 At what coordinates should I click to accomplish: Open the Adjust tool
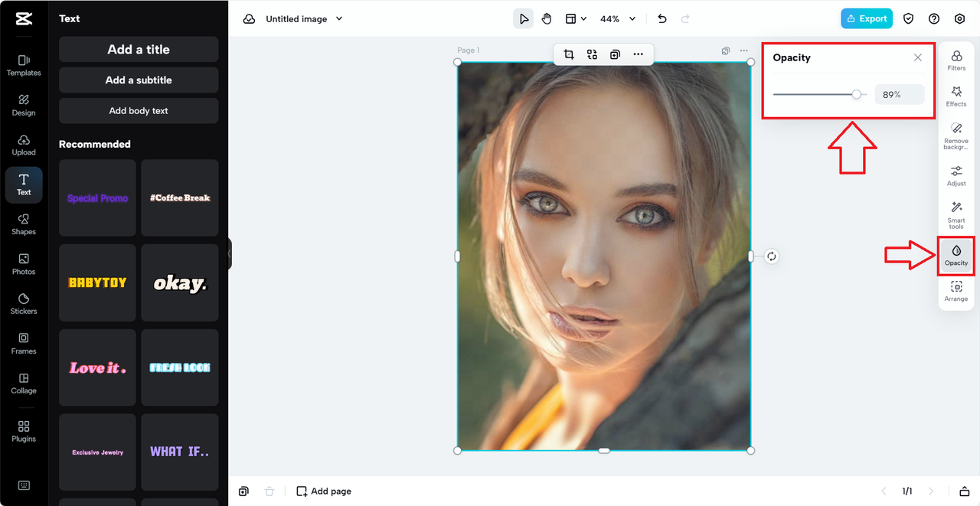pos(956,176)
